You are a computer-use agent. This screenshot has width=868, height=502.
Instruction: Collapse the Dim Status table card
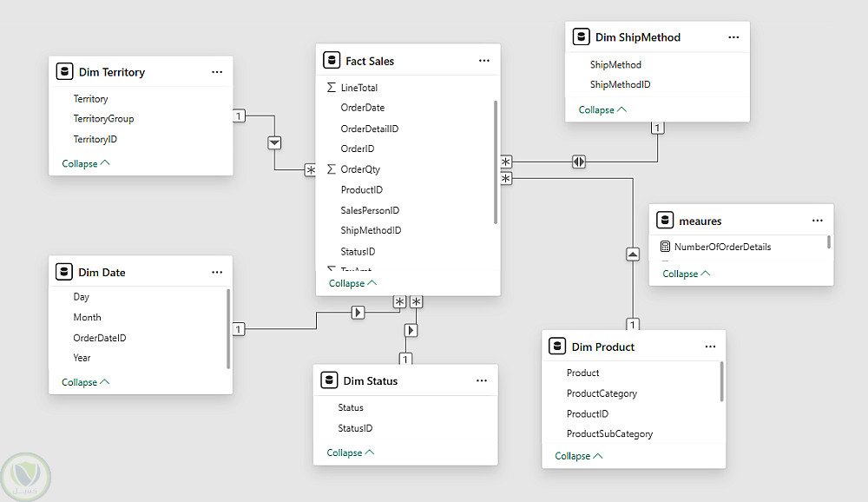coord(350,452)
